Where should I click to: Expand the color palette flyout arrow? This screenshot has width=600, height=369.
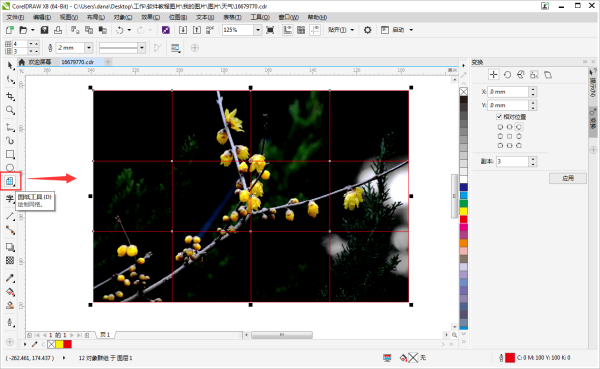click(463, 65)
